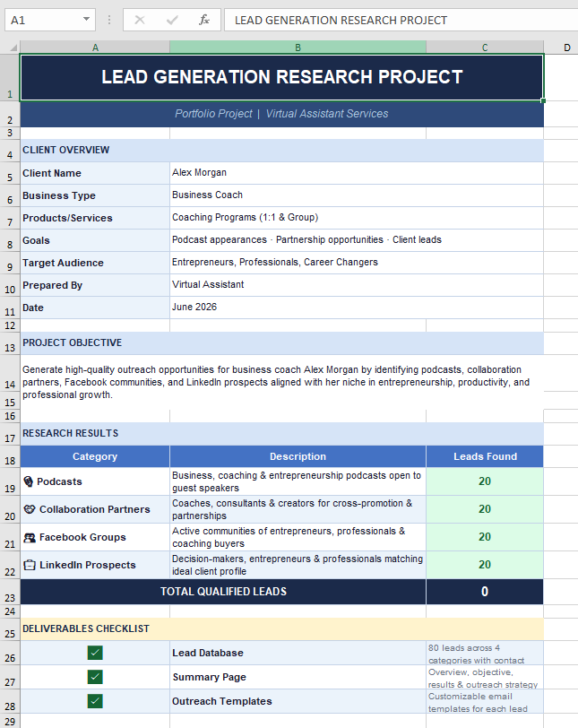Select row 18 header
Viewport: 578px width, 728px height.
pyautogui.click(x=10, y=456)
